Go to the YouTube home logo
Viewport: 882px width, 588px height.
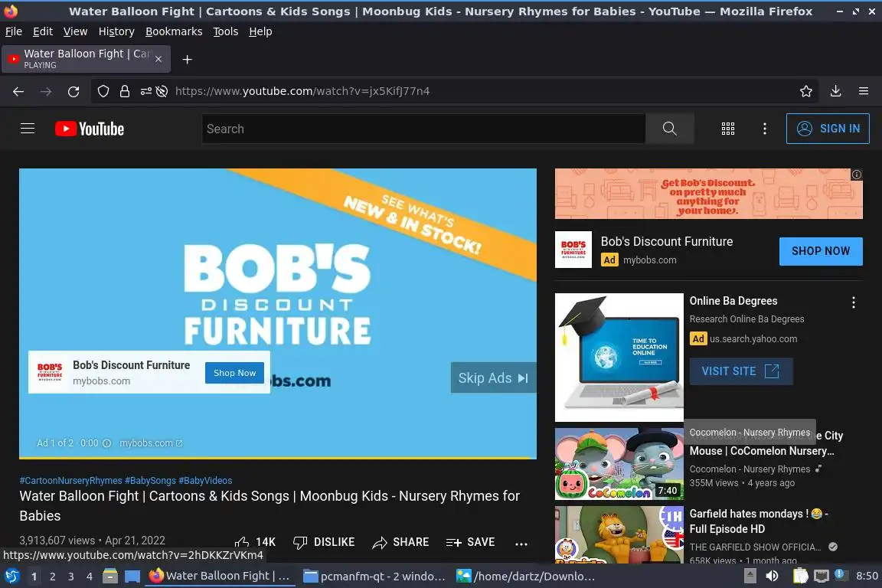pyautogui.click(x=90, y=129)
